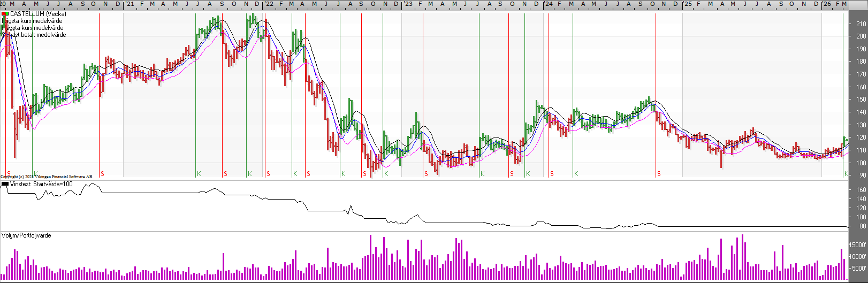Click the '24 year marker on timeline

point(549,4)
